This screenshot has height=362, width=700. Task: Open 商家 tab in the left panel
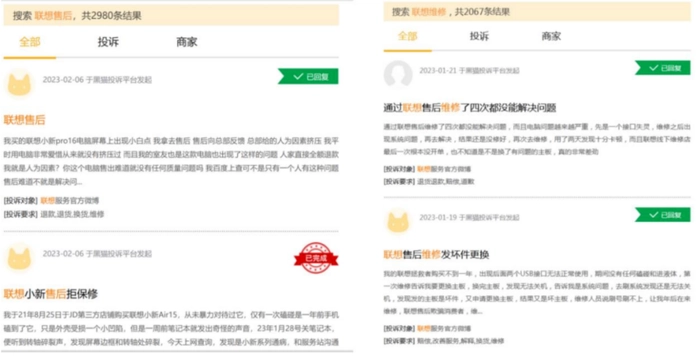[x=187, y=42]
